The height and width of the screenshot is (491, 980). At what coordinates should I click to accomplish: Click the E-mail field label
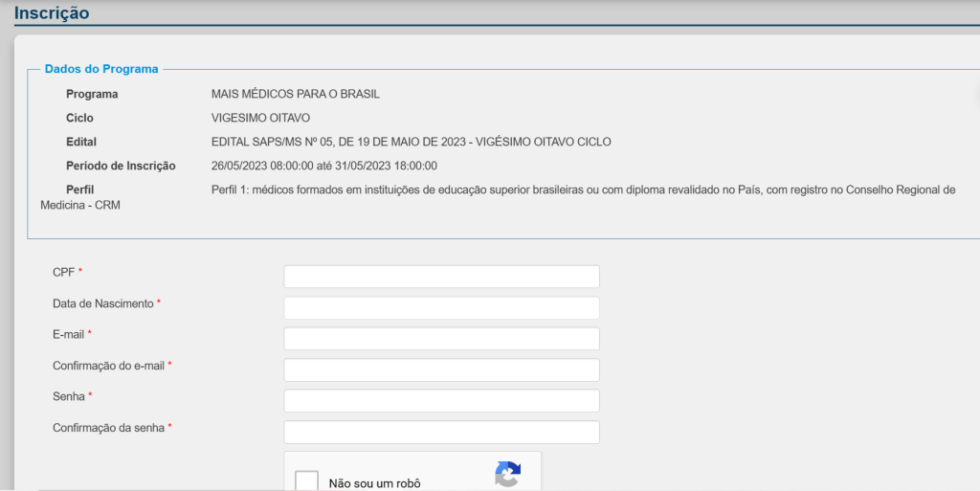pyautogui.click(x=68, y=334)
